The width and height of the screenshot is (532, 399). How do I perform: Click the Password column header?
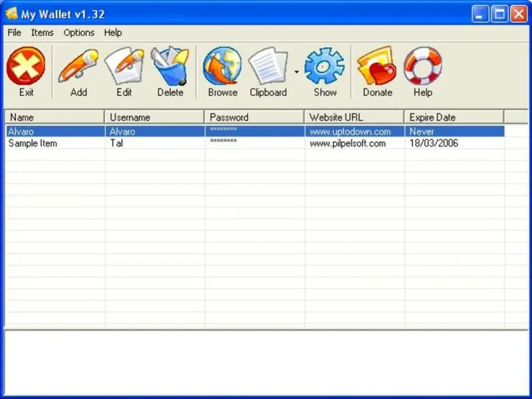point(254,117)
